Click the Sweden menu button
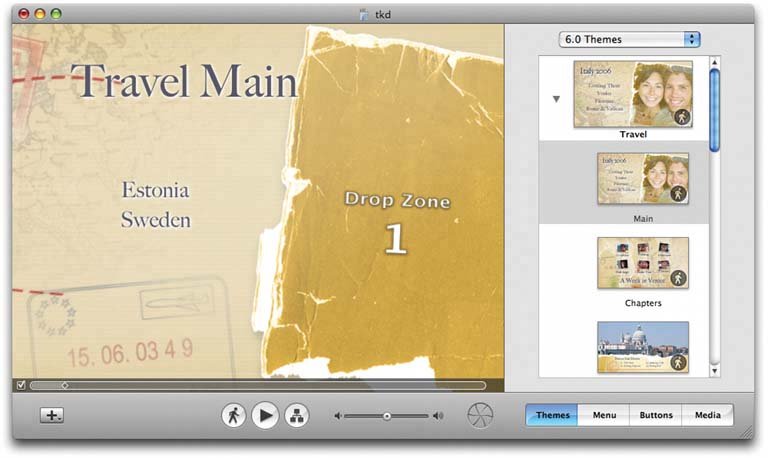 [155, 220]
